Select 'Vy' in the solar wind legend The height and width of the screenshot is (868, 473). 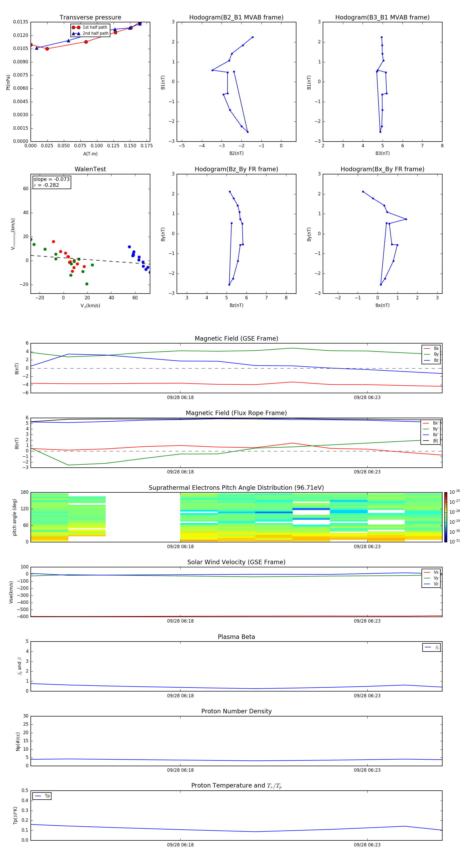[431, 578]
